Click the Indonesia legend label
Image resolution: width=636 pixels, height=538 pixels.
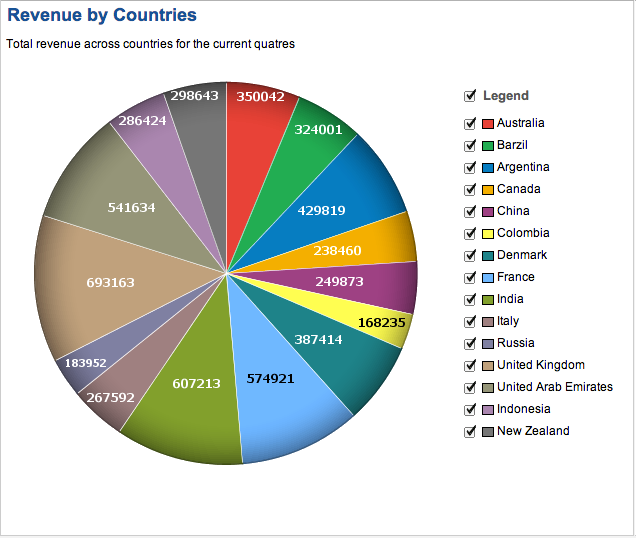point(523,409)
